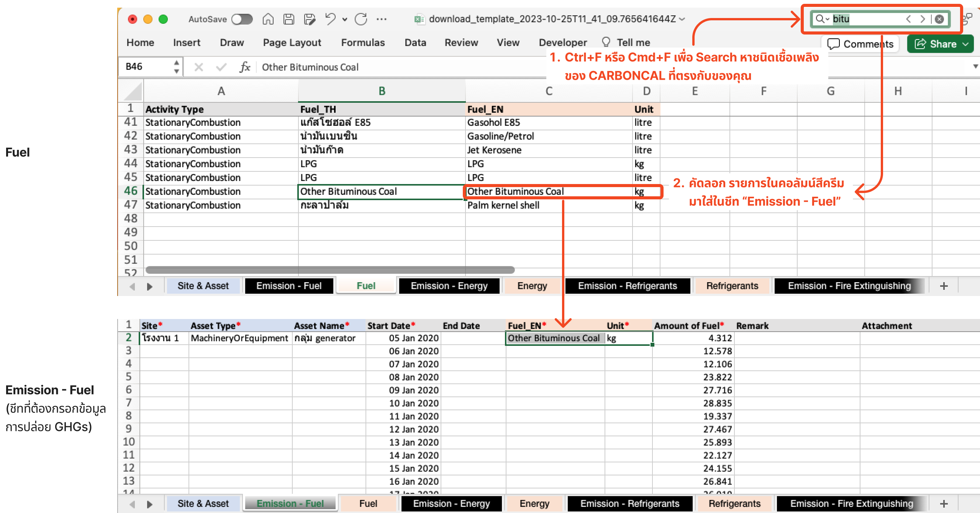The width and height of the screenshot is (980, 513).
Task: Open the more options ellipsis icon
Action: coord(382,19)
